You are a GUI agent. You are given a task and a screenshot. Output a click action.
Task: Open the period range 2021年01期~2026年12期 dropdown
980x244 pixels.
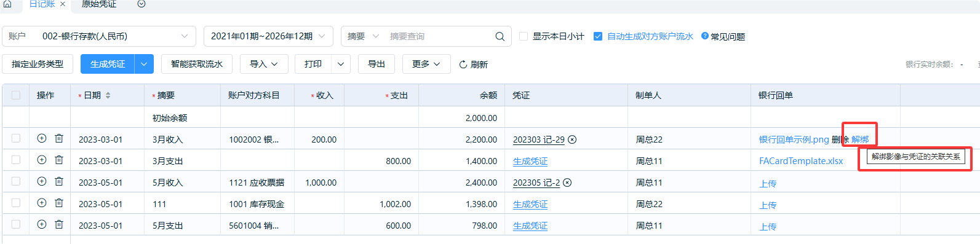coord(268,36)
